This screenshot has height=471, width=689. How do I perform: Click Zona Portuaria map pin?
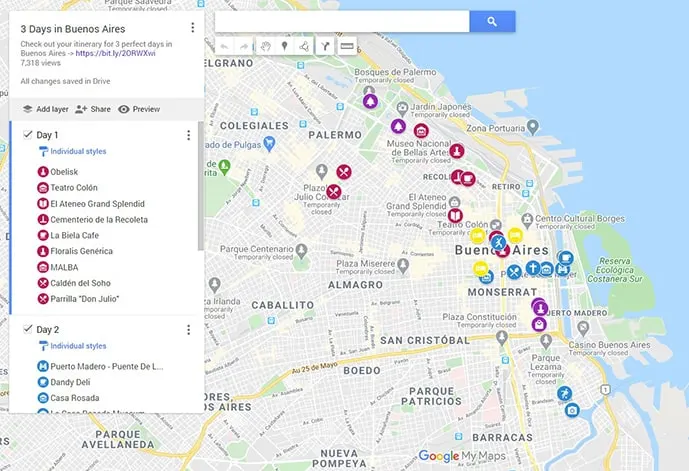(x=533, y=127)
